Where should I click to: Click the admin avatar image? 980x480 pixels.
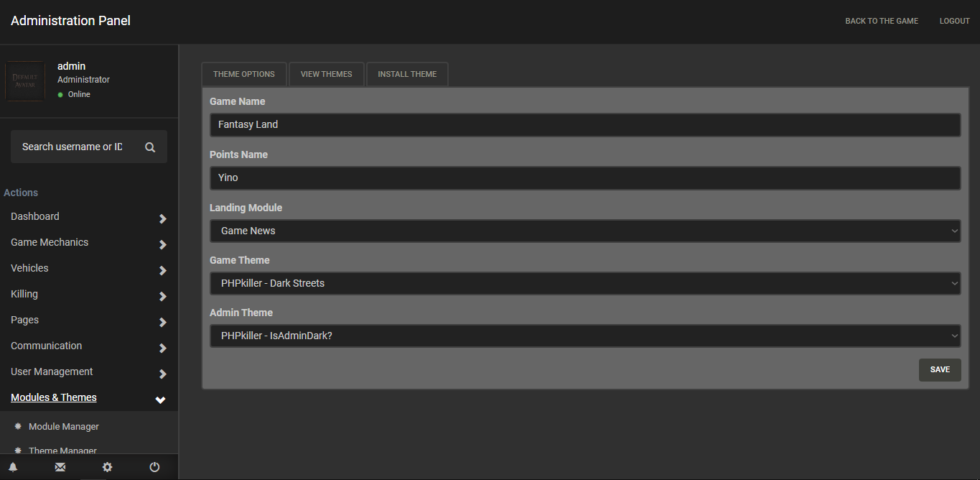[x=25, y=81]
